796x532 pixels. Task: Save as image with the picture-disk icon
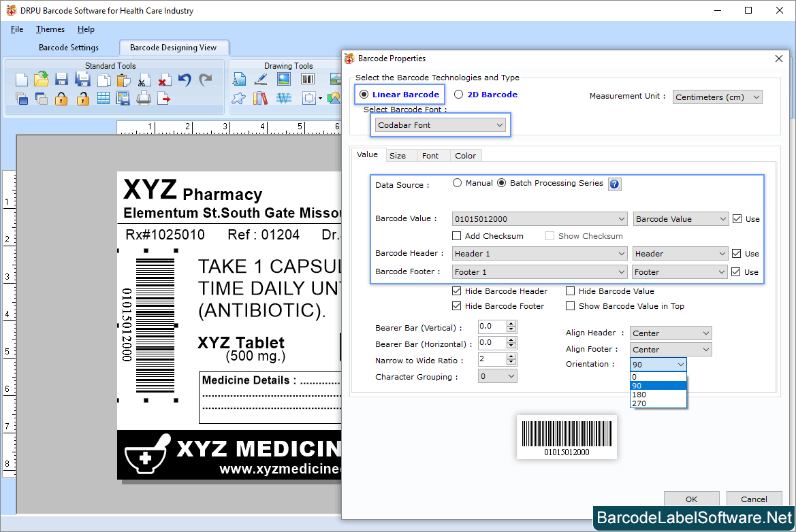pyautogui.click(x=123, y=99)
